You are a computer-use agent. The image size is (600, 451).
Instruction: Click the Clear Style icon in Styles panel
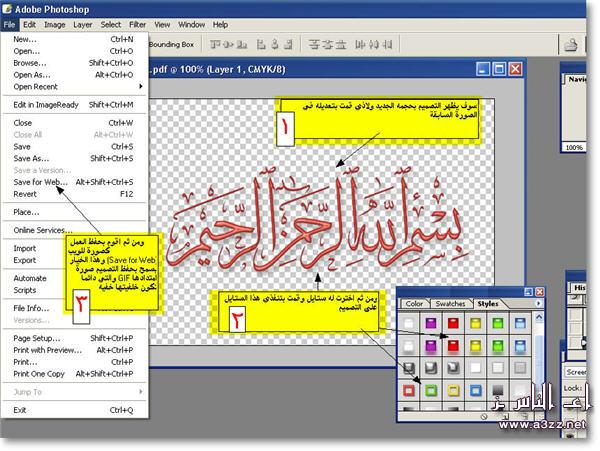484,417
